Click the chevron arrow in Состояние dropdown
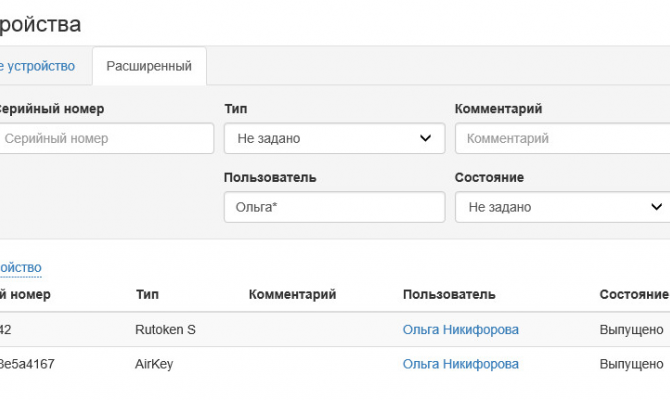Screen dimensions: 670x400 pyautogui.click(x=656, y=207)
